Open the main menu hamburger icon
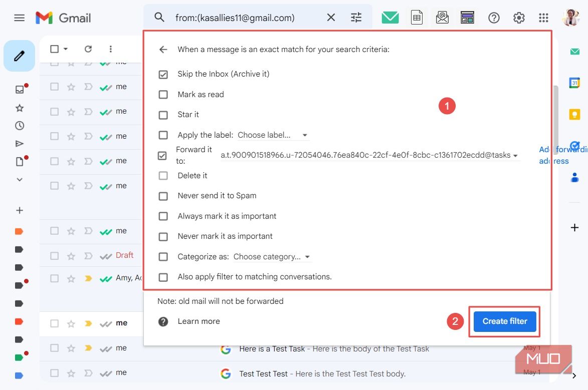This screenshot has height=390, width=588. (19, 18)
